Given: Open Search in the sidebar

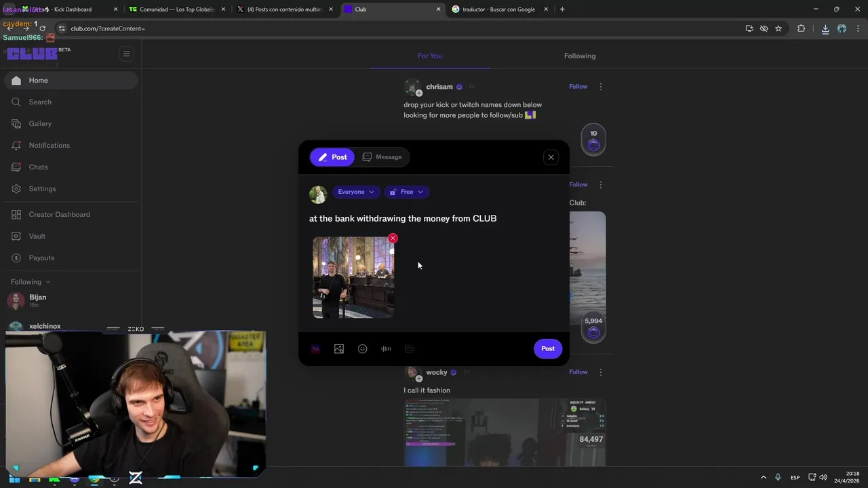Looking at the screenshot, I should click(71, 102).
